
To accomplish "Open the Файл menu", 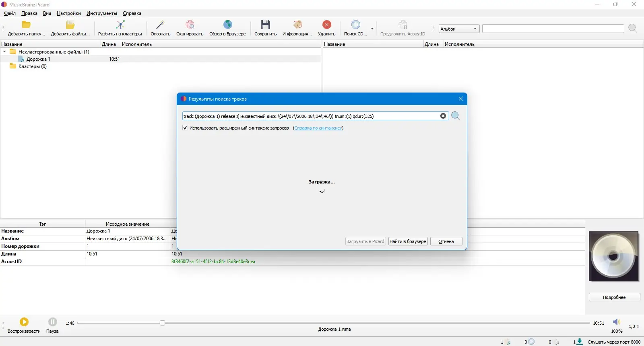I will pos(10,13).
